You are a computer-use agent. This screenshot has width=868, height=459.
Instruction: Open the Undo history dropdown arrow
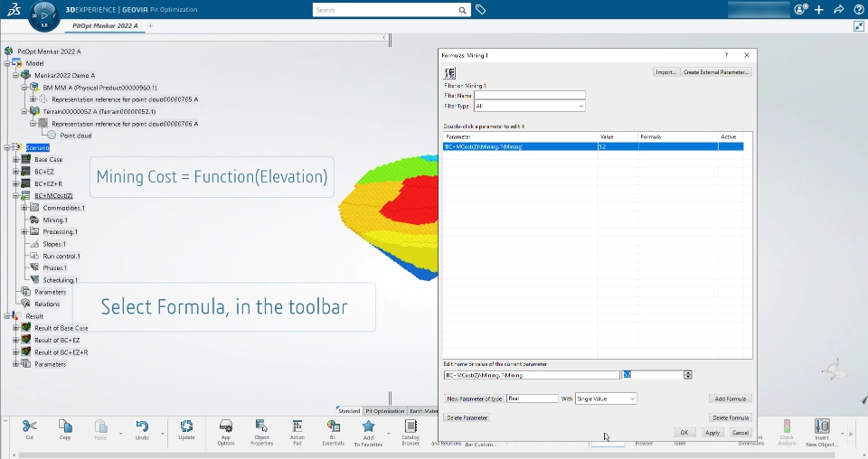click(163, 434)
